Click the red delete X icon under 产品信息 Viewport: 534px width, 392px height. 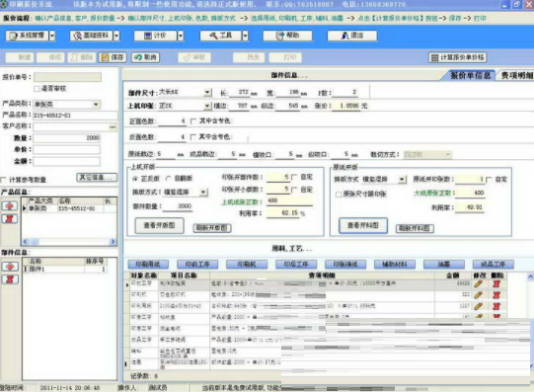click(x=10, y=218)
